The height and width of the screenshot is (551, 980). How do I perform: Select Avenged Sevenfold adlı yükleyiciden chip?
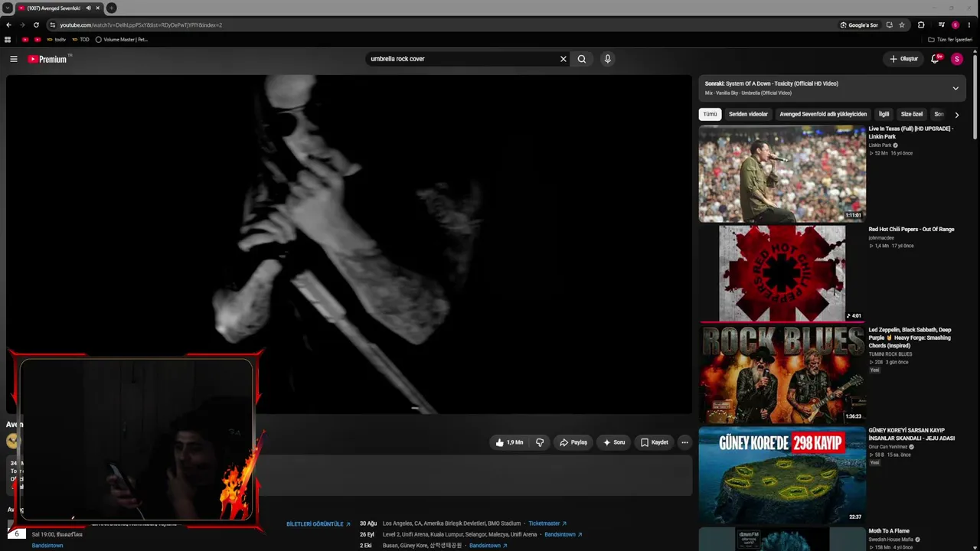pyautogui.click(x=823, y=114)
